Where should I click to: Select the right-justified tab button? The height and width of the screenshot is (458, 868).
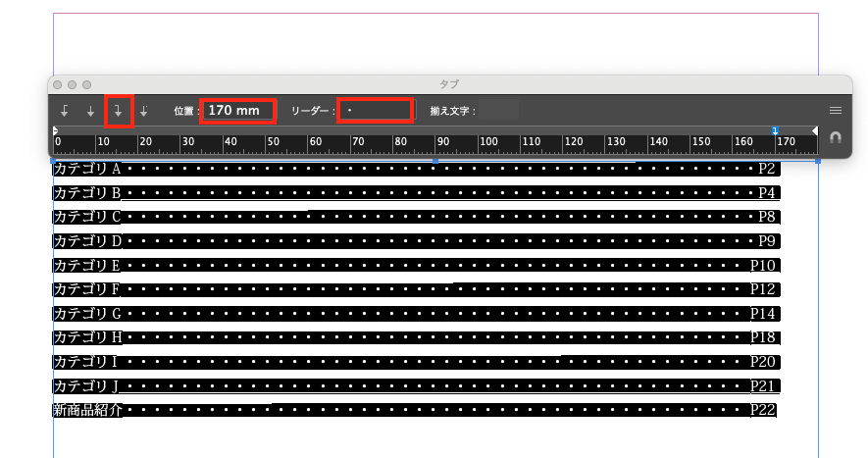[x=118, y=111]
